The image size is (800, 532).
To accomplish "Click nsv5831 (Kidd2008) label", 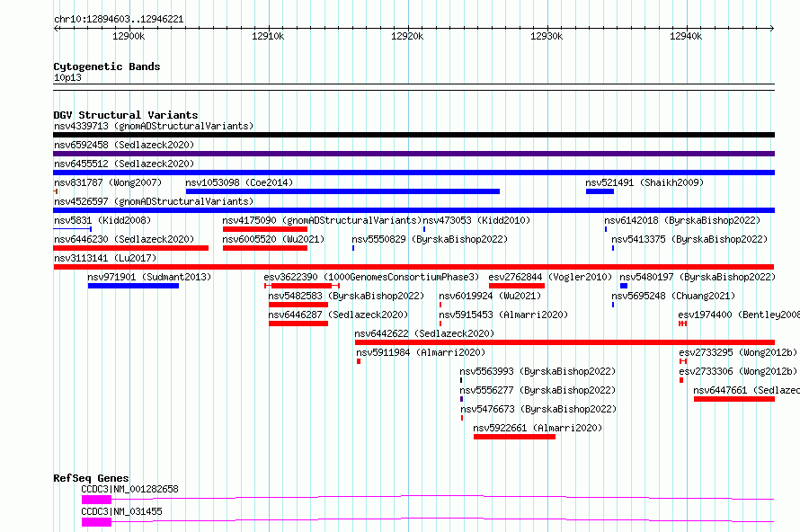I will click(102, 220).
